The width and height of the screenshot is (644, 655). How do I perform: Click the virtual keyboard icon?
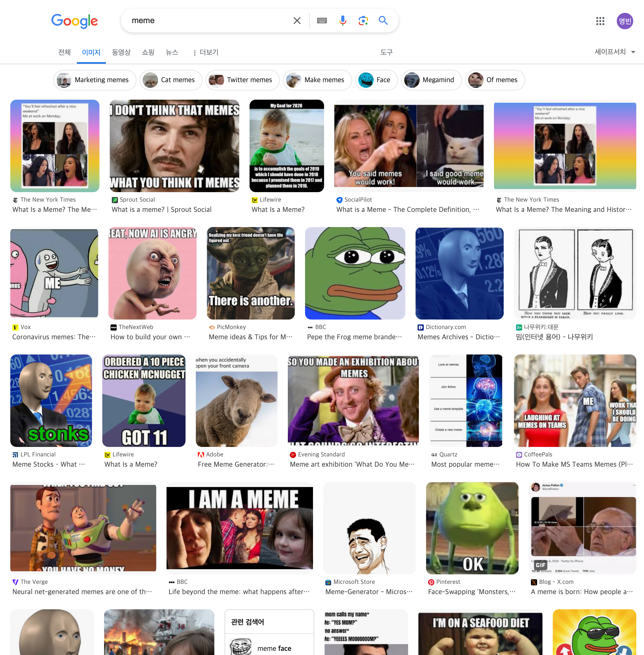[x=322, y=21]
